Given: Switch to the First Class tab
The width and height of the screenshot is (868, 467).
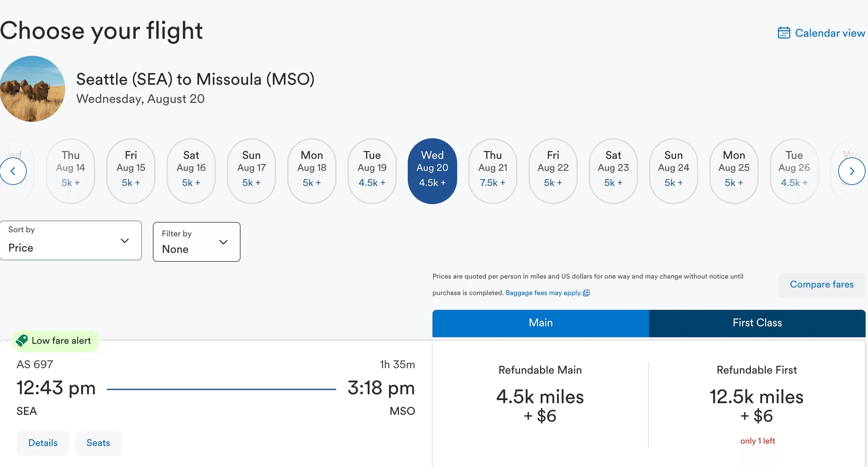Looking at the screenshot, I should pyautogui.click(x=757, y=323).
